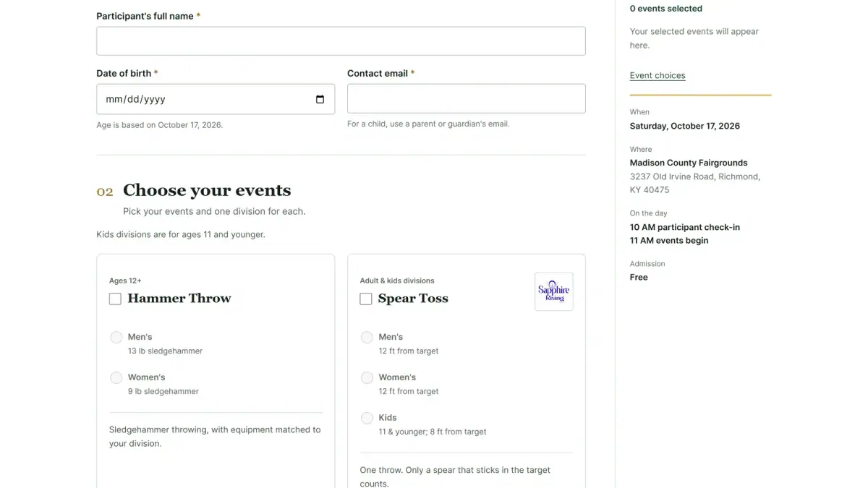Image resolution: width=868 pixels, height=488 pixels.
Task: Select Spear Toss Men's 12 ft division
Action: click(367, 337)
